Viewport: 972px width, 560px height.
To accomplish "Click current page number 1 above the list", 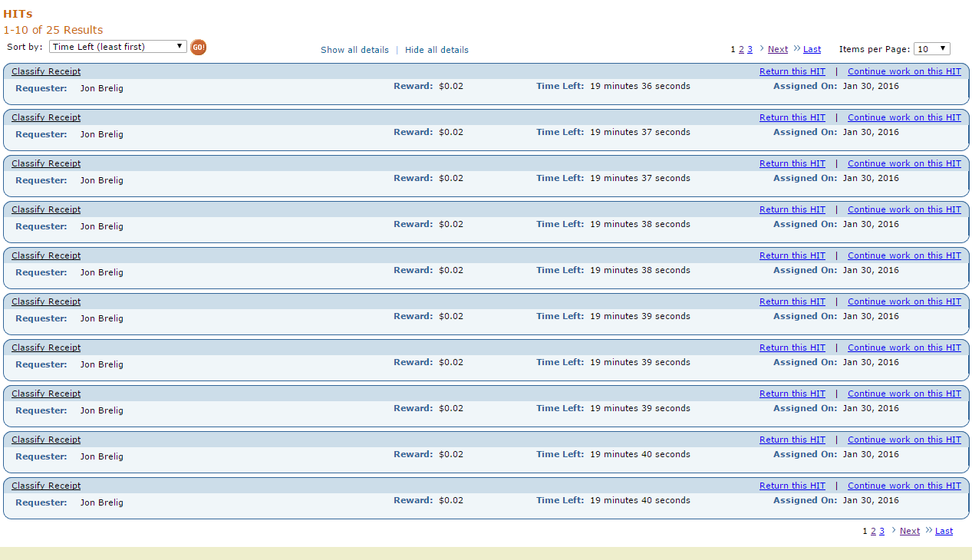I will pos(733,49).
